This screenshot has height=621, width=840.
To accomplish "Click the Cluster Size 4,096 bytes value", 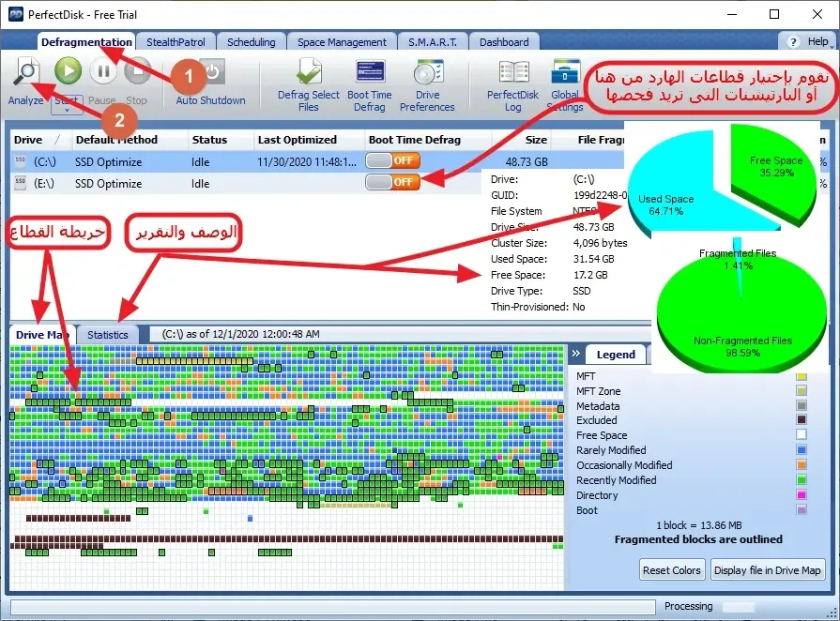I will [600, 243].
